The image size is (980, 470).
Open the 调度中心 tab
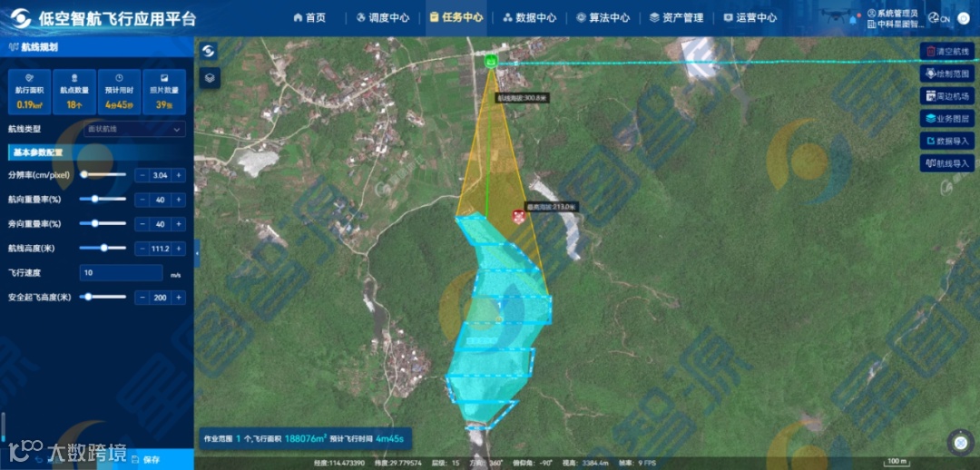point(383,17)
